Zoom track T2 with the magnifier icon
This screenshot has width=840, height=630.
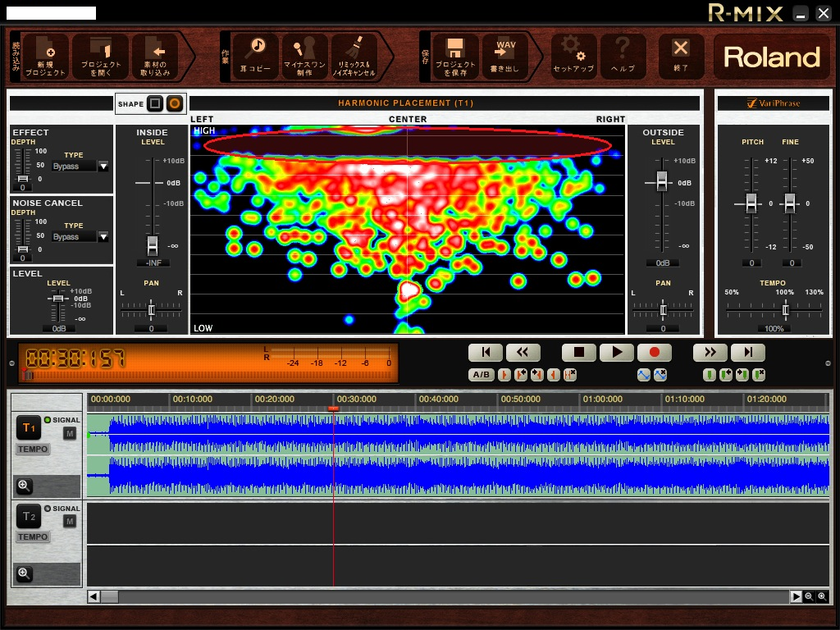[24, 573]
